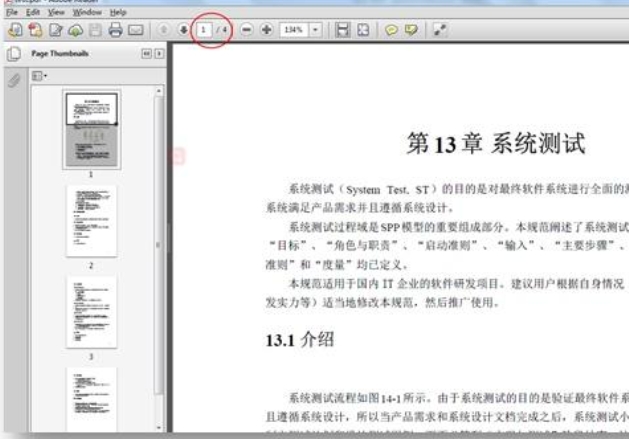Click the Open file toolbar icon
The height and width of the screenshot is (439, 629).
click(x=15, y=30)
